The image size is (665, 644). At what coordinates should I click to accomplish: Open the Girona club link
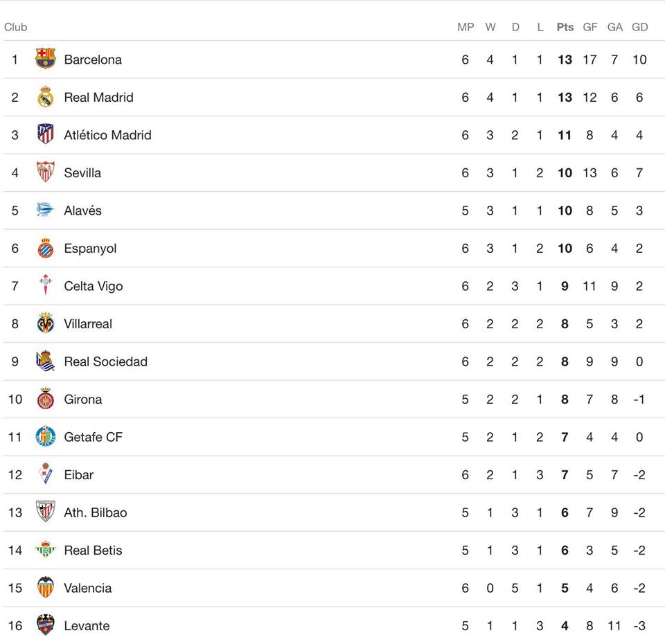82,400
